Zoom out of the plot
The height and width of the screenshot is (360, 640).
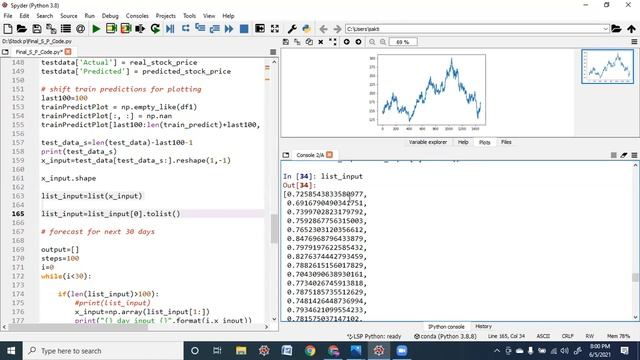[372, 42]
